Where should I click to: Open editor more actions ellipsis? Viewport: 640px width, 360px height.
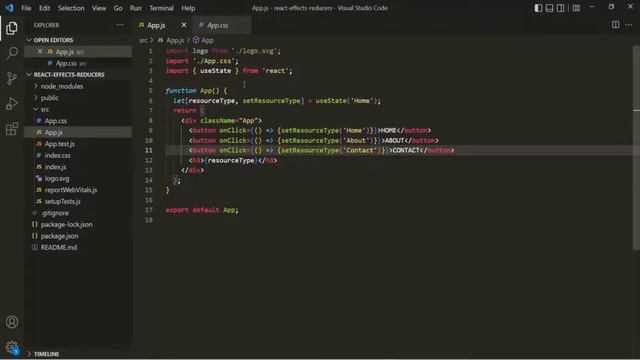(x=629, y=25)
